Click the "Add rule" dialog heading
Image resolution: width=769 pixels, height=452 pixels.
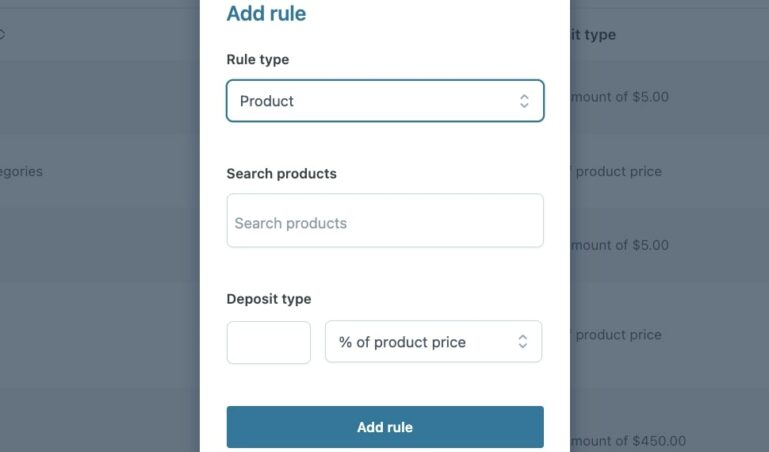(x=266, y=14)
